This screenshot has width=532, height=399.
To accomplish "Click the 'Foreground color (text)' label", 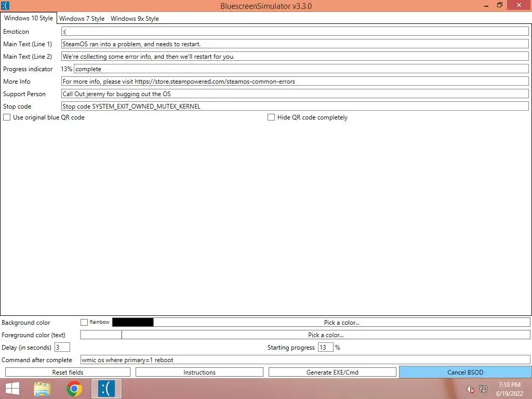I will pos(33,335).
